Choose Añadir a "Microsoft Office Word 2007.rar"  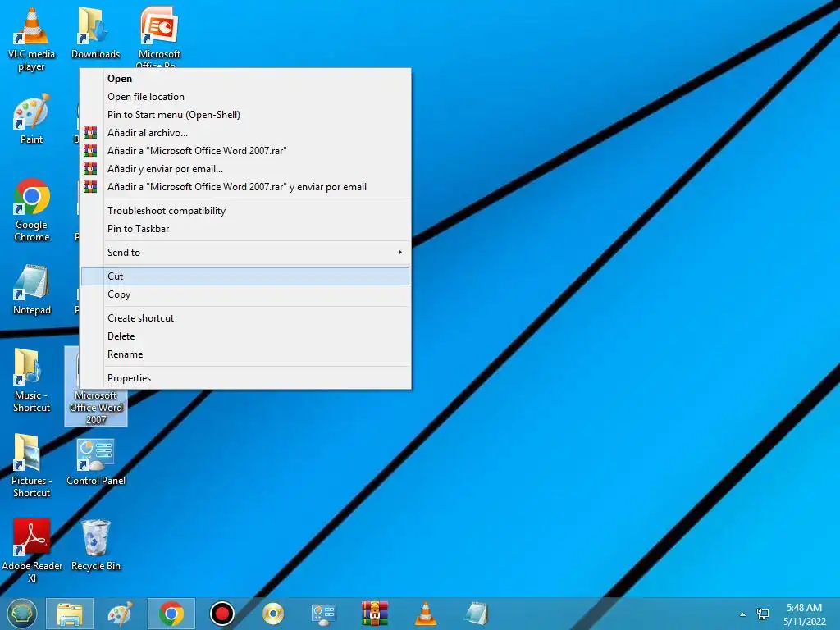(x=246, y=151)
